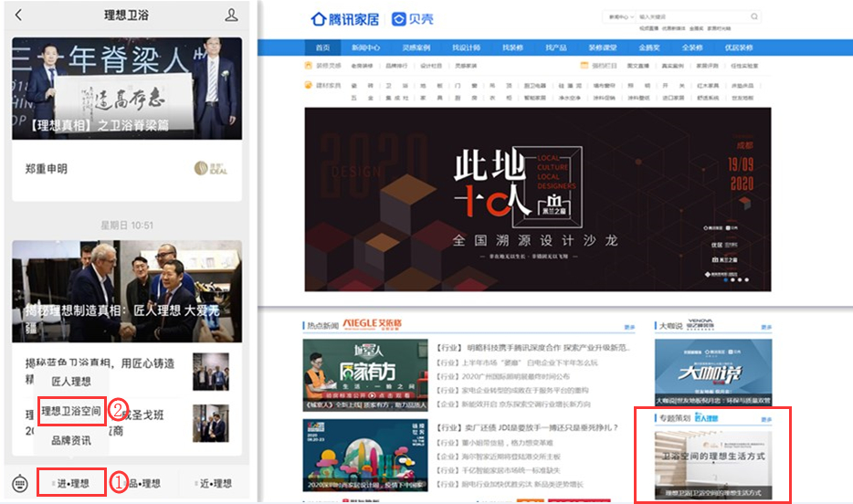Focus the keyword search input field
The height and width of the screenshot is (504, 853).
click(x=692, y=16)
